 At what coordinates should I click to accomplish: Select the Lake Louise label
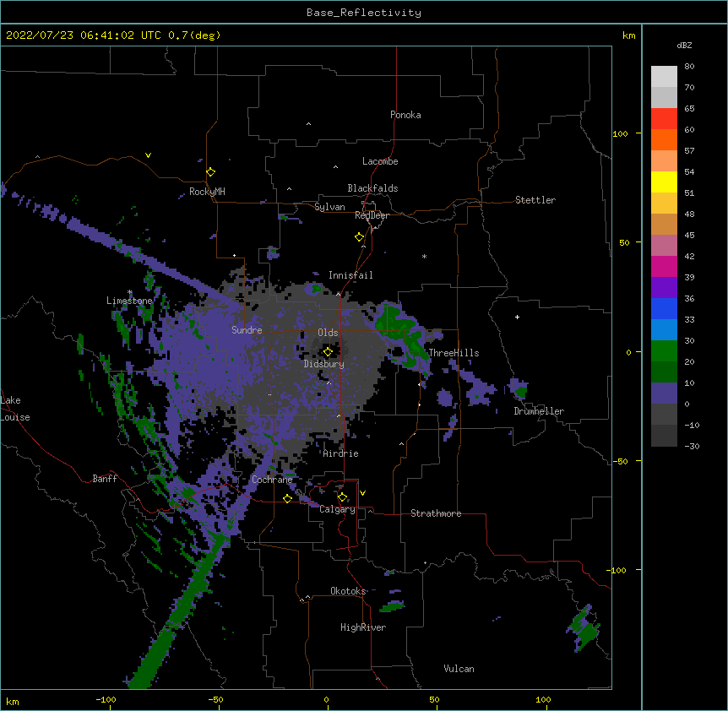coord(15,409)
